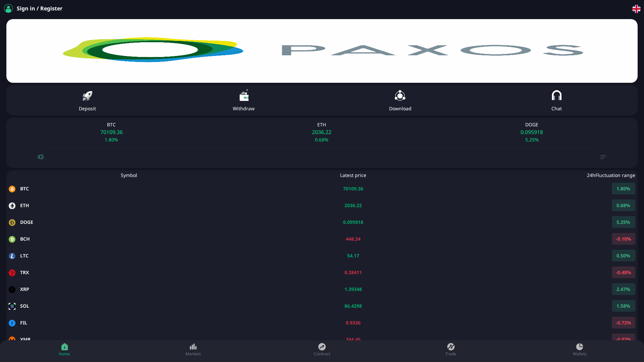
Task: Click the Solana coin icon
Action: click(12, 306)
